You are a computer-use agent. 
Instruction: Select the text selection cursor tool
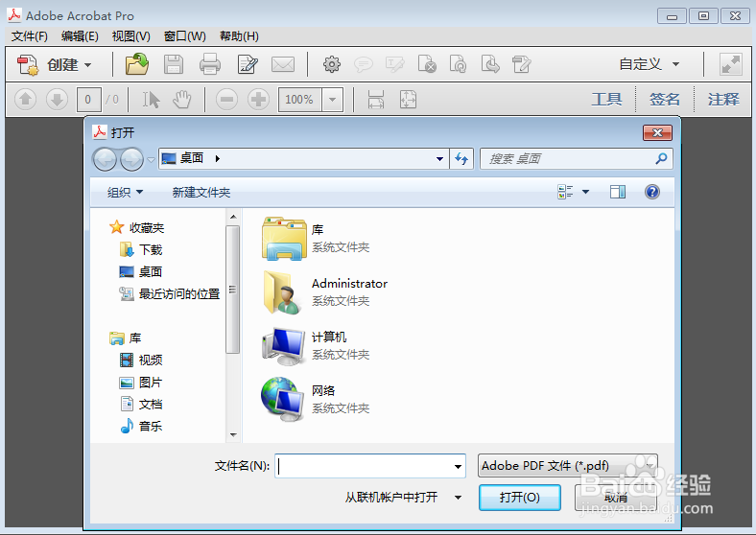tap(151, 100)
